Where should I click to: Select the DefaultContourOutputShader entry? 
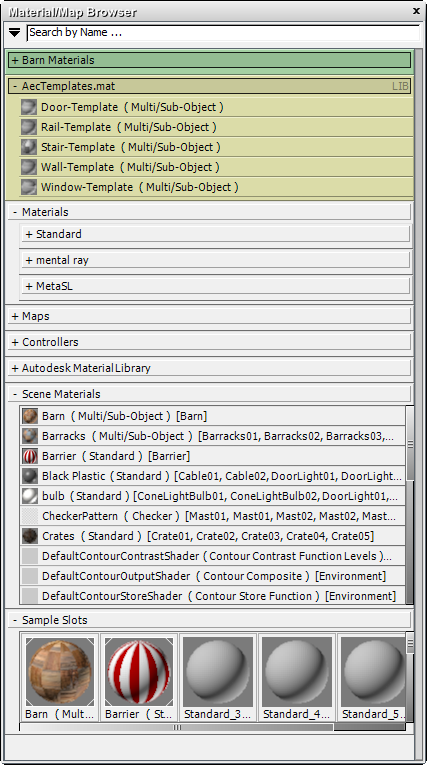(x=213, y=576)
